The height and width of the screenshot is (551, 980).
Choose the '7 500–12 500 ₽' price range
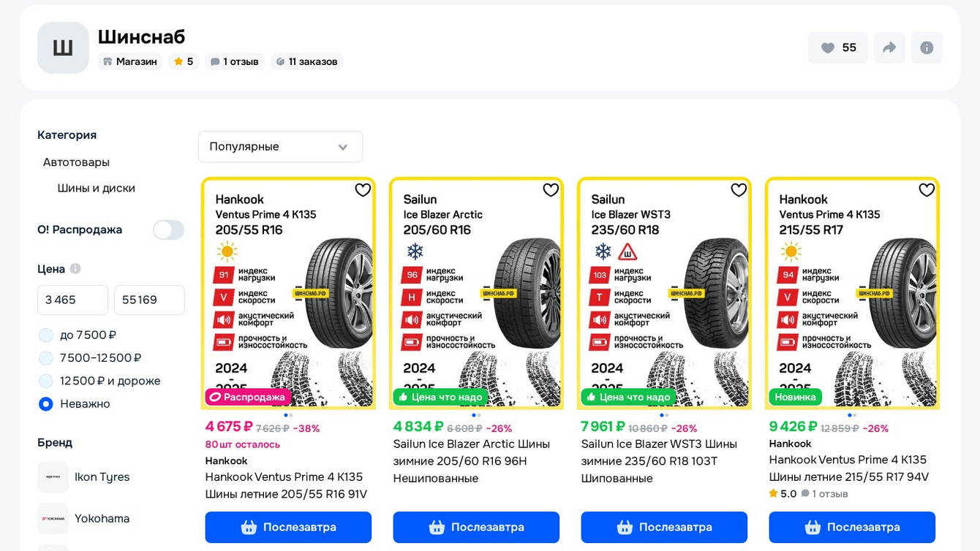(46, 358)
